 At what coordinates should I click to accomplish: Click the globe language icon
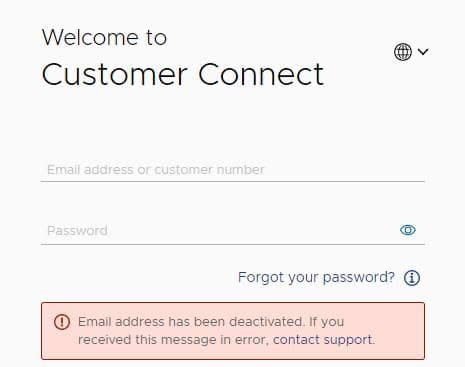pos(403,52)
